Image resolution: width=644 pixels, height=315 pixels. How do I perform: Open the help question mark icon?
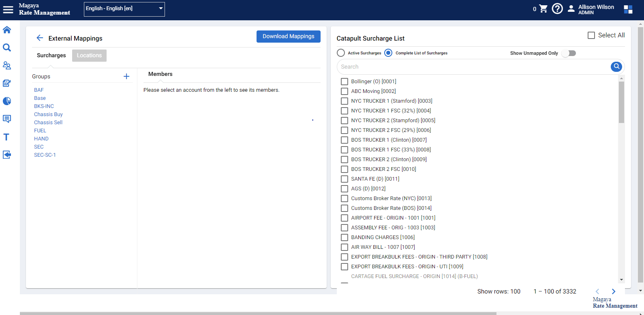point(557,9)
